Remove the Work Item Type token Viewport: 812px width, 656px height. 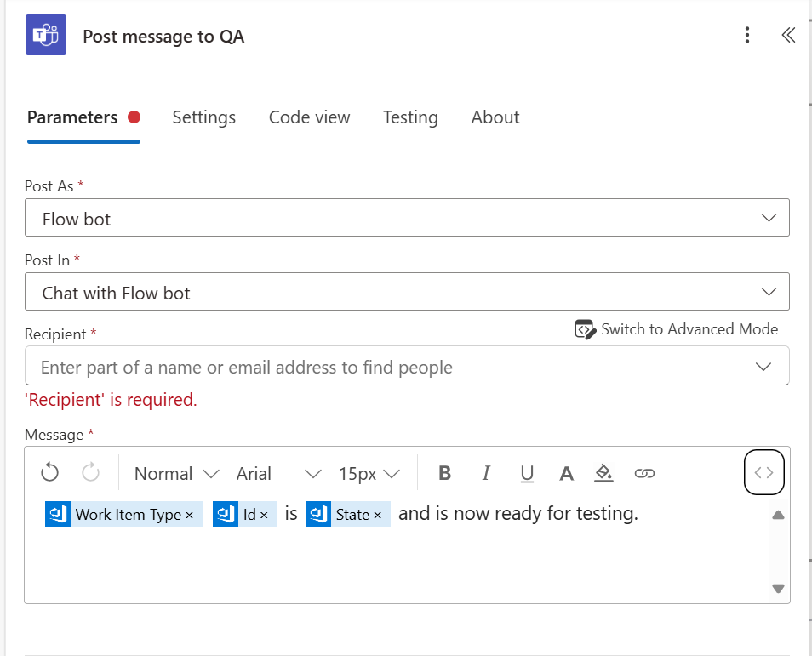tap(190, 515)
